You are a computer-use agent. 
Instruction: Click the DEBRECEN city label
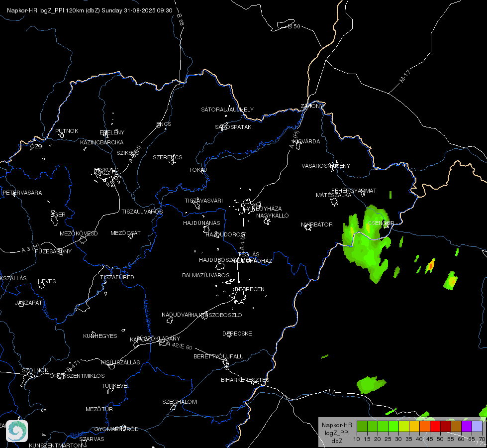coord(250,289)
